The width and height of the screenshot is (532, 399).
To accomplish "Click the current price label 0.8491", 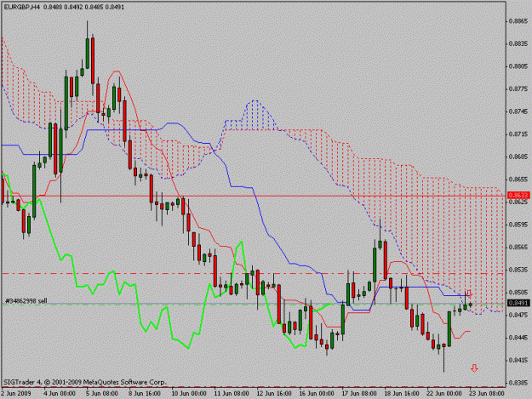I will [518, 303].
